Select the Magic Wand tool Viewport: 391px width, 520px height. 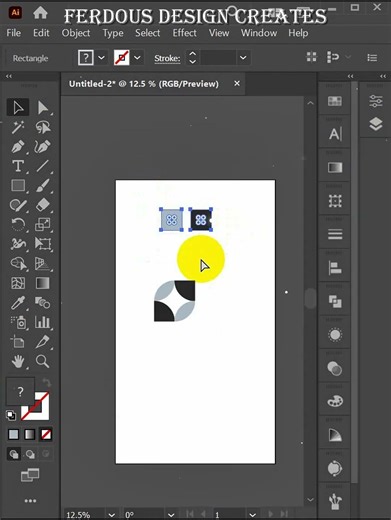click(x=18, y=127)
